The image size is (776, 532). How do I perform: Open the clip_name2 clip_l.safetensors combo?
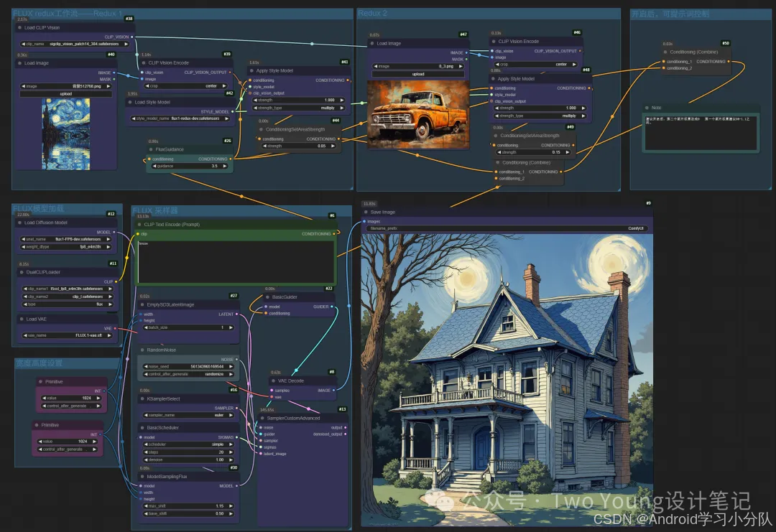pos(67,297)
